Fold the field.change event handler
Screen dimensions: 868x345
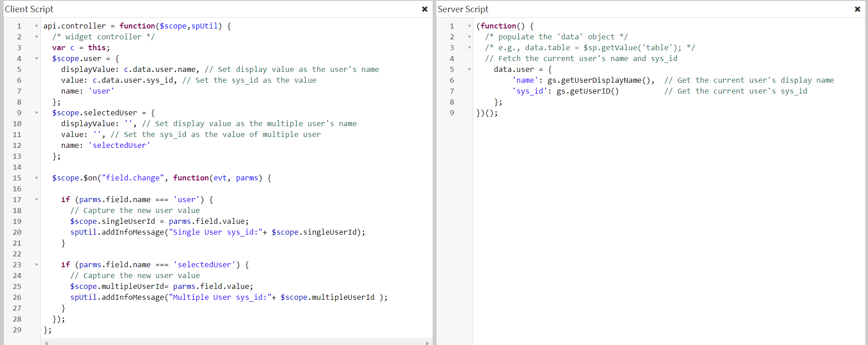point(37,178)
